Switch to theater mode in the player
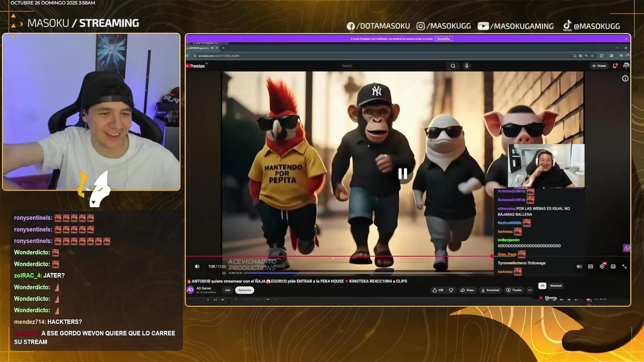This screenshot has width=644, height=362. point(613,266)
